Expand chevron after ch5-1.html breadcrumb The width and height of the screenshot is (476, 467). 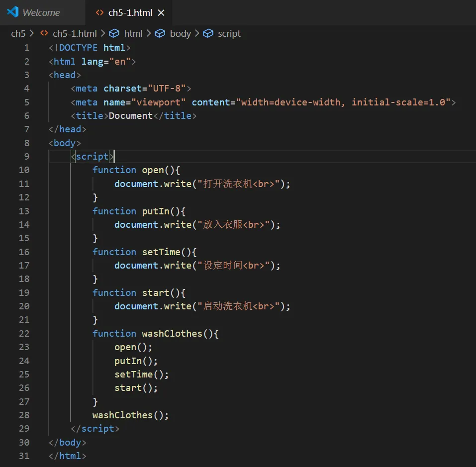click(x=103, y=33)
